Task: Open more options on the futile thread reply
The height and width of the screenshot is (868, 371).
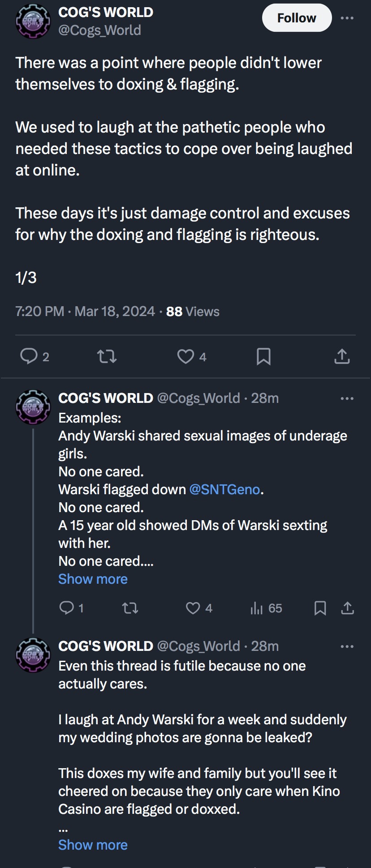Action: [347, 646]
